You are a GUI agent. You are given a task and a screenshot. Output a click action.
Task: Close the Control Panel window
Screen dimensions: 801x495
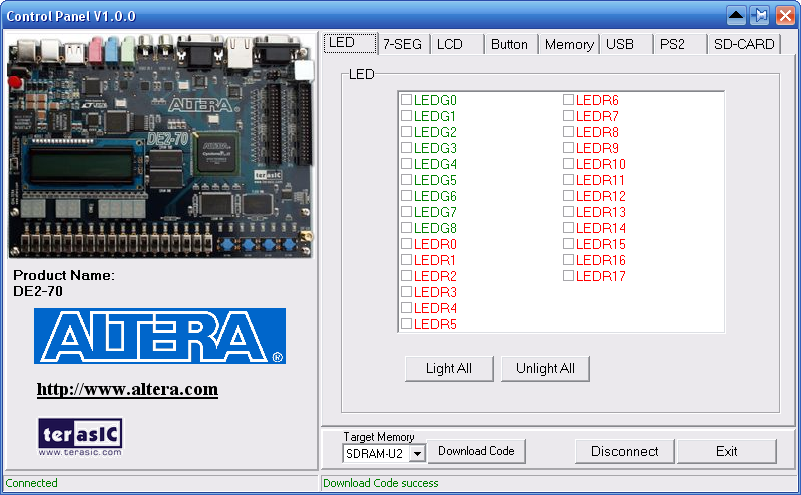pos(785,15)
